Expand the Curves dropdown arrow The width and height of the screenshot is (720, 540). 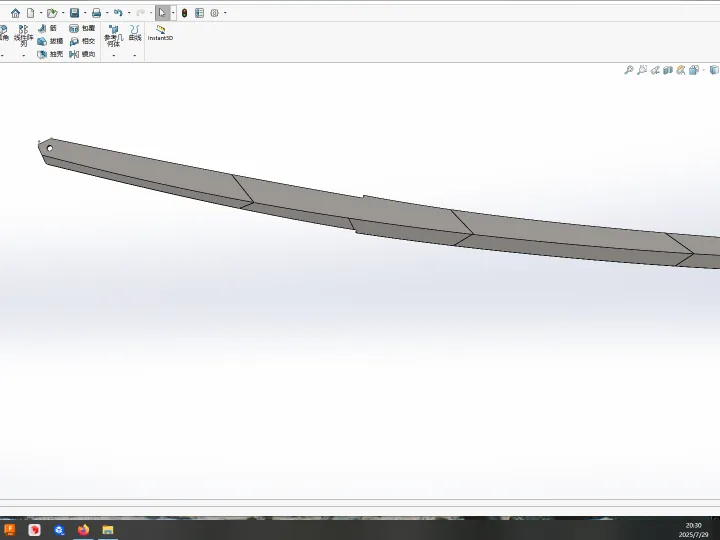135,55
